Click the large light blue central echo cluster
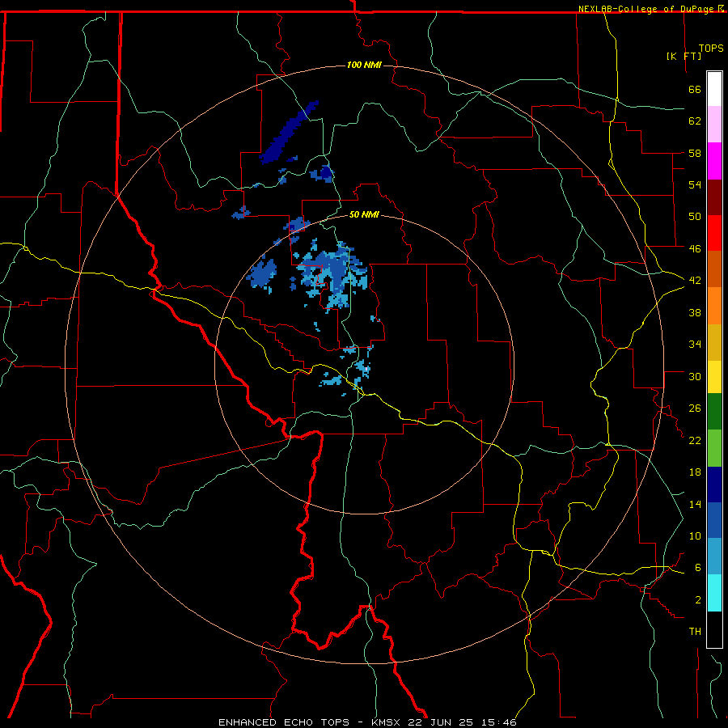Screen dimensions: 728x728 [332, 277]
